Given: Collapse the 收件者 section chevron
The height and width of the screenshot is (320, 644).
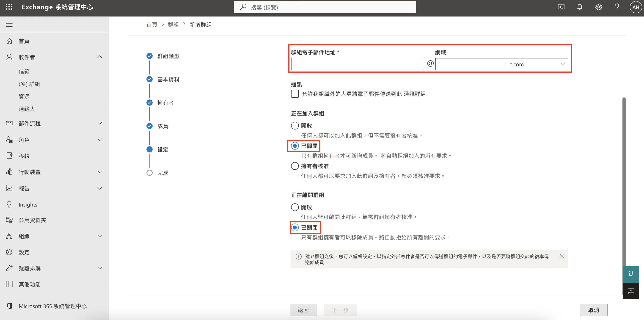Looking at the screenshot, I should point(99,57).
